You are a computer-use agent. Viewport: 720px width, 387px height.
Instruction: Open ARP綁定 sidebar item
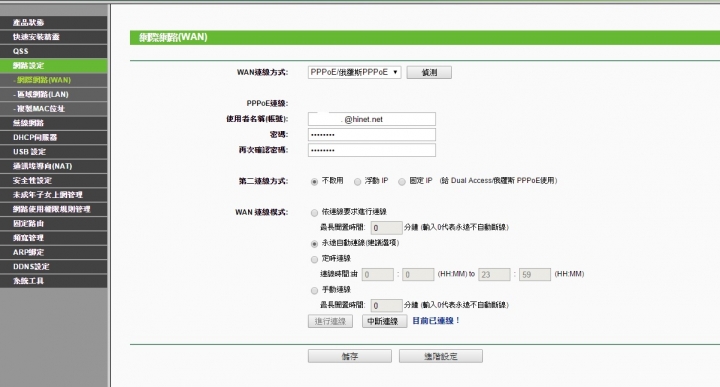click(x=54, y=252)
